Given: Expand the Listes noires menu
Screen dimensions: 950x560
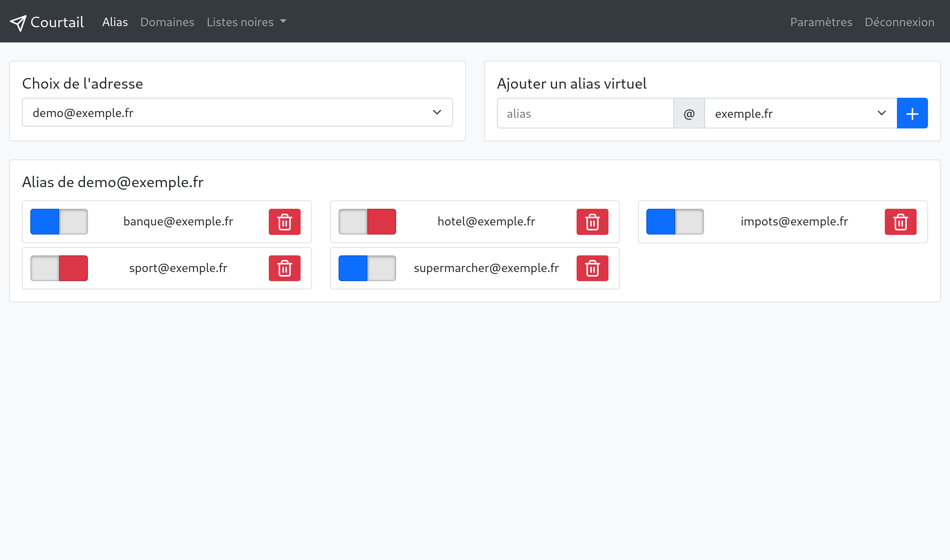Looking at the screenshot, I should (x=246, y=22).
